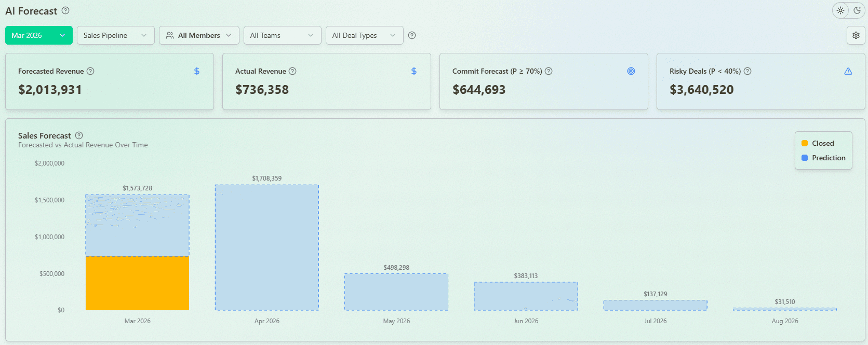Click dollar icon on Actual Revenue card
This screenshot has height=345, width=868.
point(414,71)
